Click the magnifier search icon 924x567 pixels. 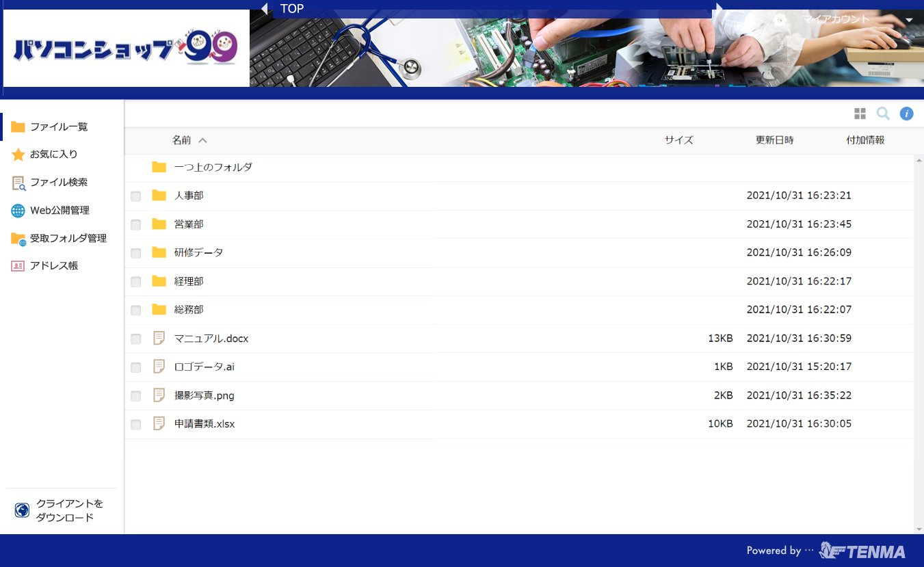pyautogui.click(x=883, y=114)
